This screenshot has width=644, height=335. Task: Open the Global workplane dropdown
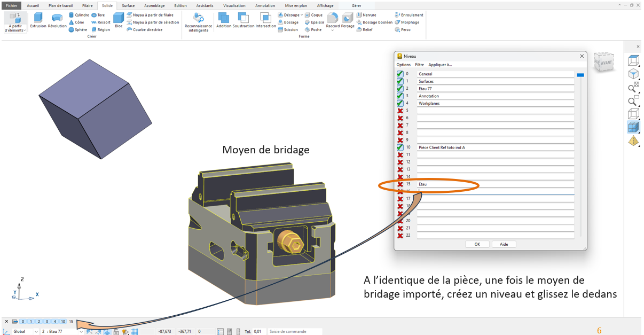pos(36,331)
